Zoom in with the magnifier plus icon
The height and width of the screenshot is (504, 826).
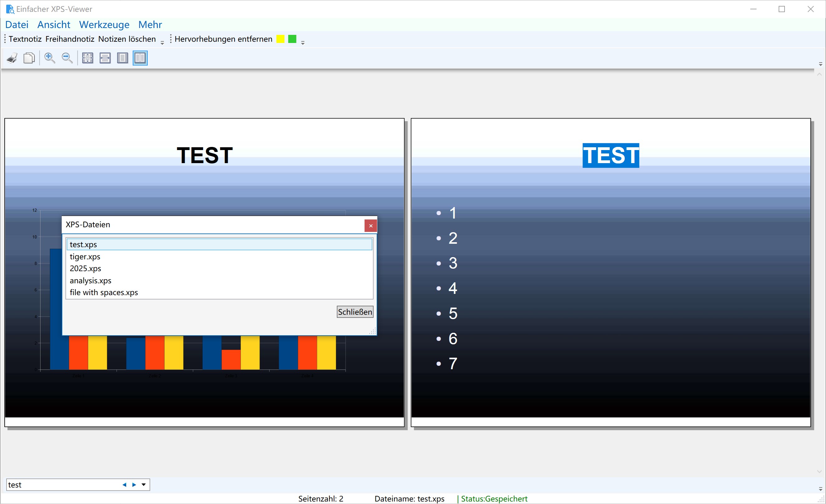point(50,58)
